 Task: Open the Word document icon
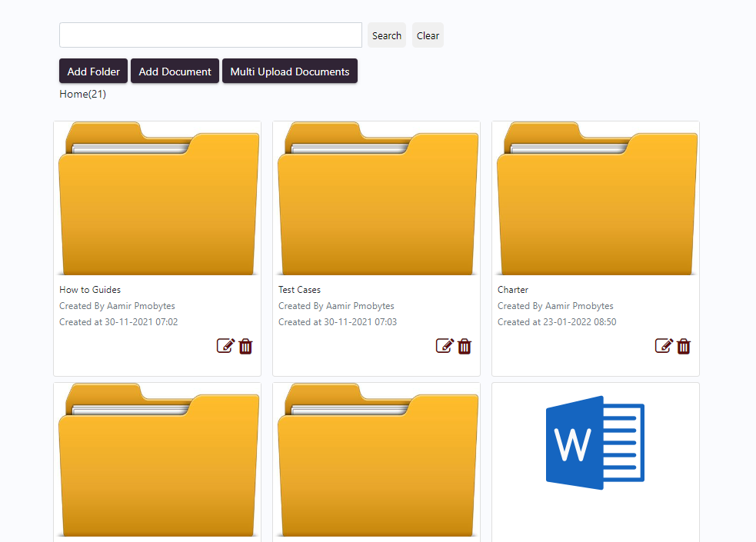click(595, 443)
